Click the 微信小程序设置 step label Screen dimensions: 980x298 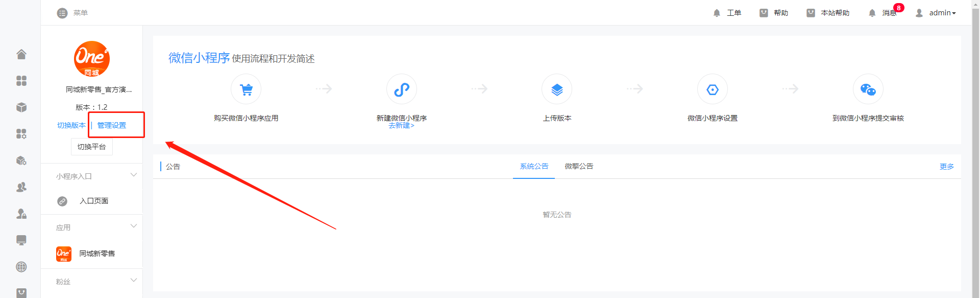[x=713, y=118]
